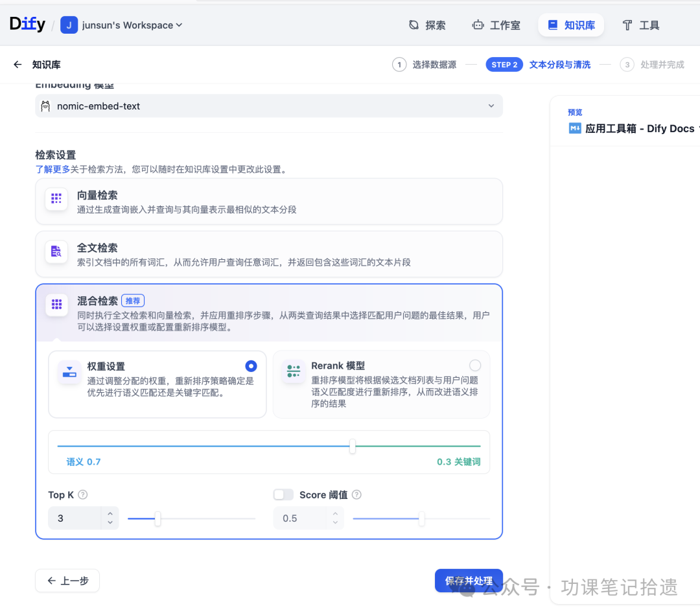The width and height of the screenshot is (700, 615).
Task: Click the back arrow beside 知识库
Action: [17, 64]
